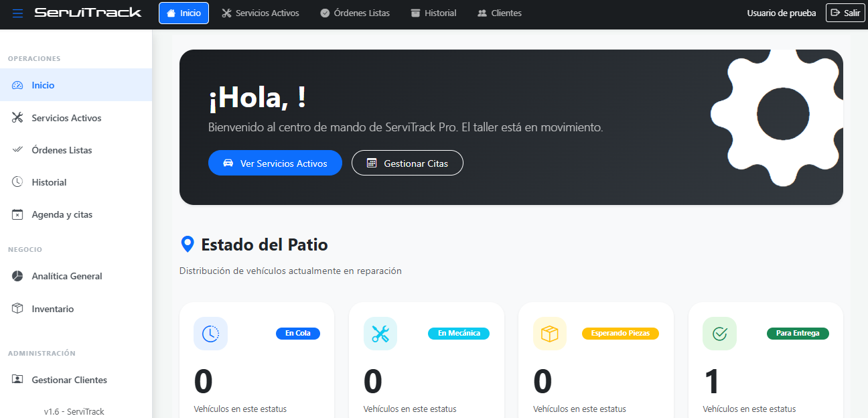Click the Esperando Piezas status badge
Image resolution: width=868 pixels, height=418 pixels.
coord(620,333)
